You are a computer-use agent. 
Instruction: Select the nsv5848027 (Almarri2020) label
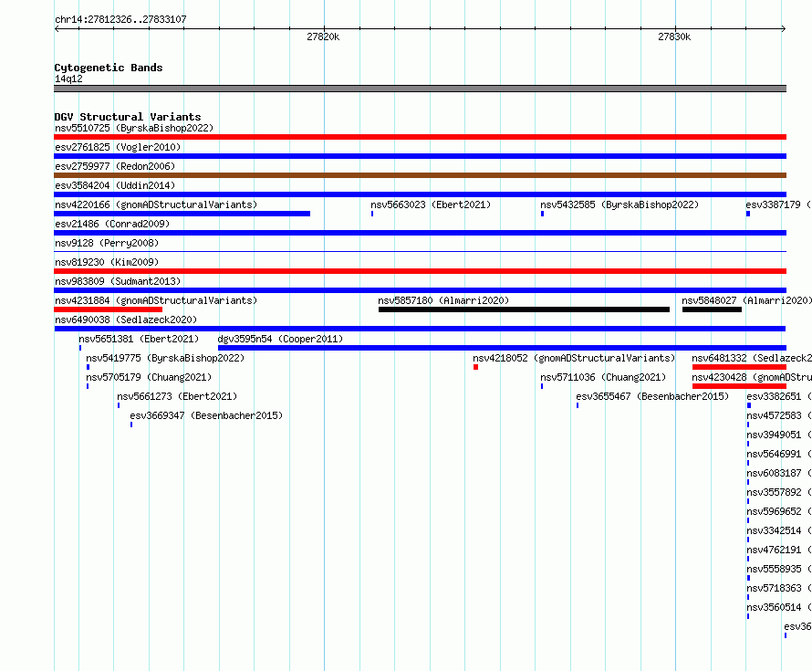pyautogui.click(x=746, y=300)
